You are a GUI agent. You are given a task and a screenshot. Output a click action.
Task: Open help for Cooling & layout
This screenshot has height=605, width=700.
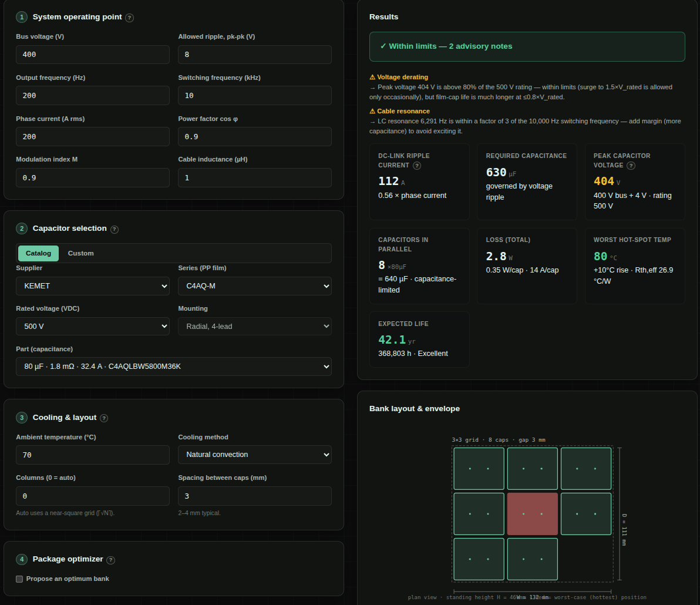pyautogui.click(x=104, y=418)
